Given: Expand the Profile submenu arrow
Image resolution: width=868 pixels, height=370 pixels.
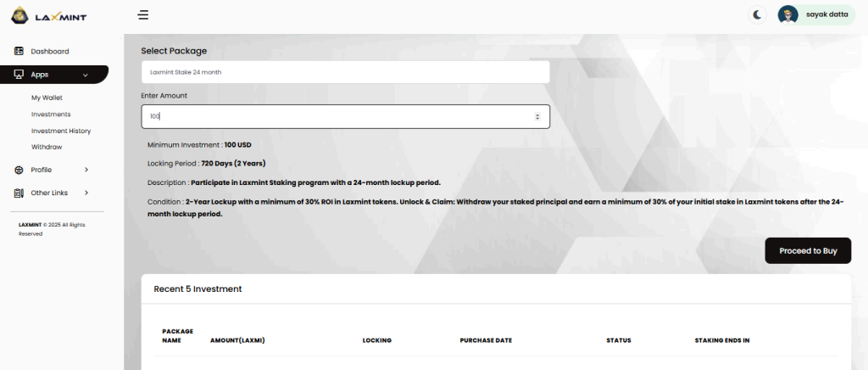Looking at the screenshot, I should pyautogui.click(x=86, y=170).
